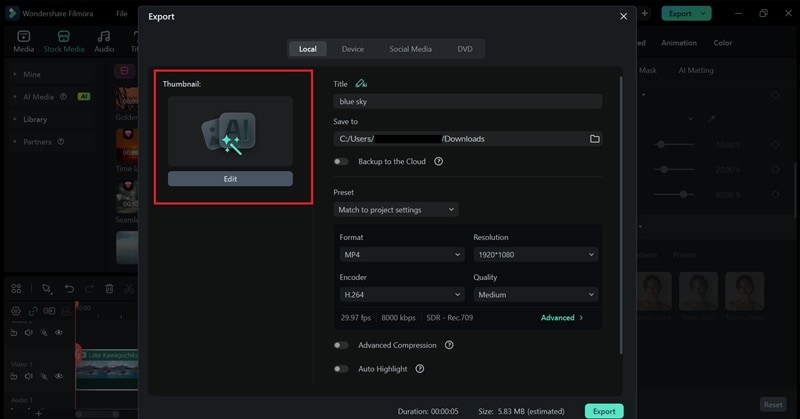Open the Format MP4 dropdown
800x419 pixels.
pyautogui.click(x=402, y=255)
